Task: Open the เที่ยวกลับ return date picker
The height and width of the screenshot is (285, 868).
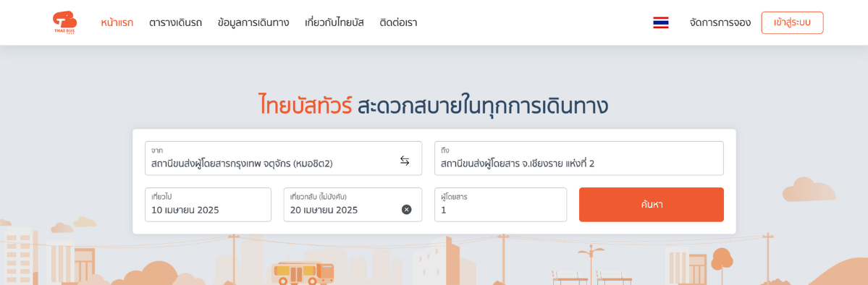Action: tap(353, 205)
